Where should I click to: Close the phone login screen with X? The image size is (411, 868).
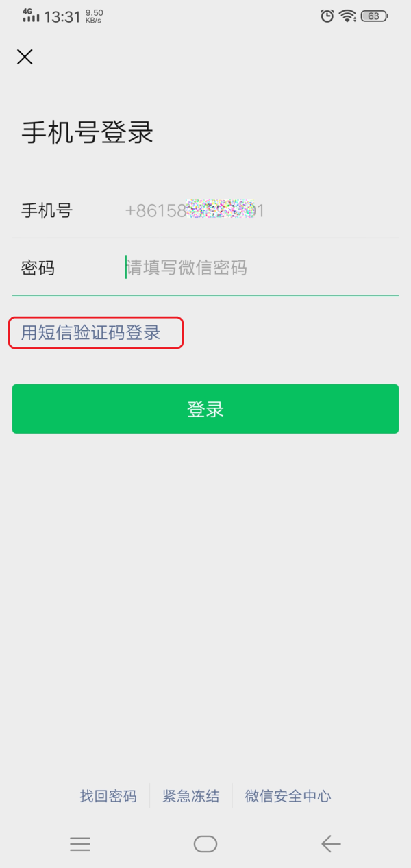click(x=25, y=57)
